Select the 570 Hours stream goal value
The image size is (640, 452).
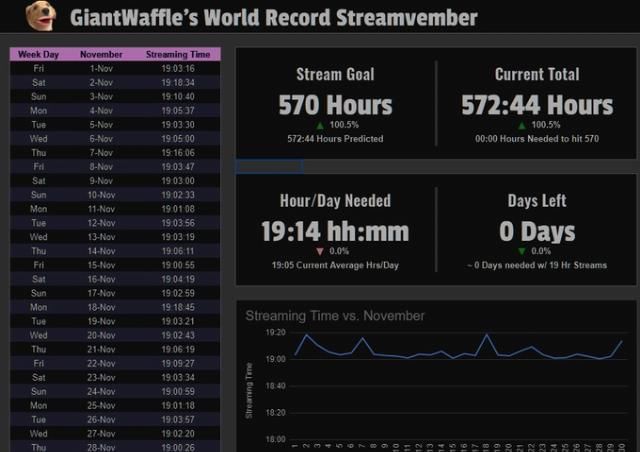[335, 105]
